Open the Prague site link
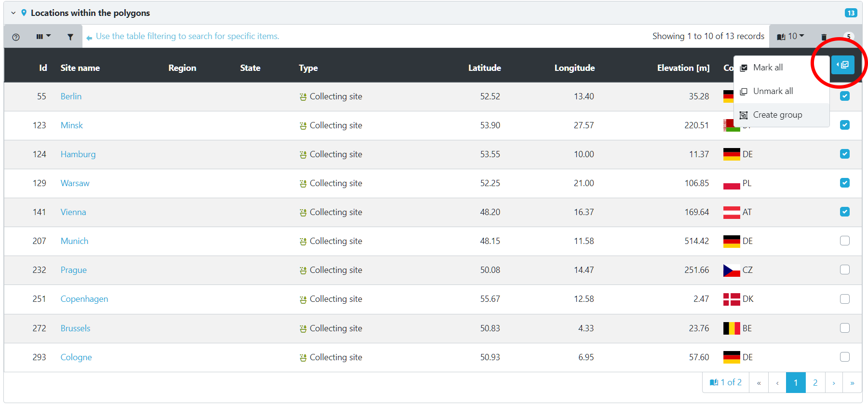The image size is (868, 406). click(73, 270)
